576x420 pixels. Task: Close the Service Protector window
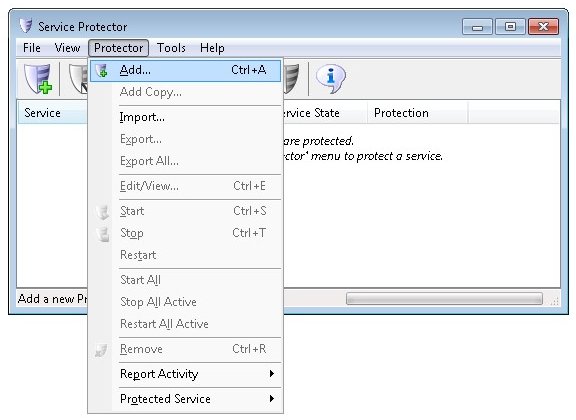pos(543,27)
